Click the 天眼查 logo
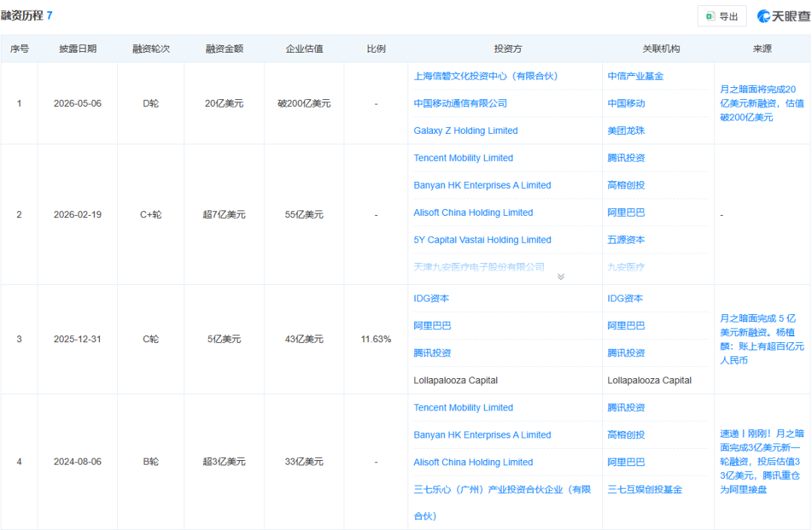The width and height of the screenshot is (812, 530). 783,16
